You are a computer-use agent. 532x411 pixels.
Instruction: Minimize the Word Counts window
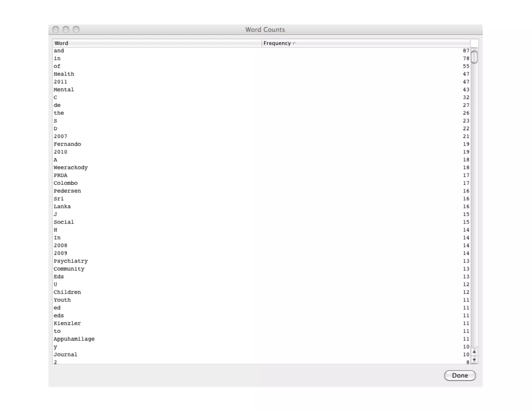[66, 30]
